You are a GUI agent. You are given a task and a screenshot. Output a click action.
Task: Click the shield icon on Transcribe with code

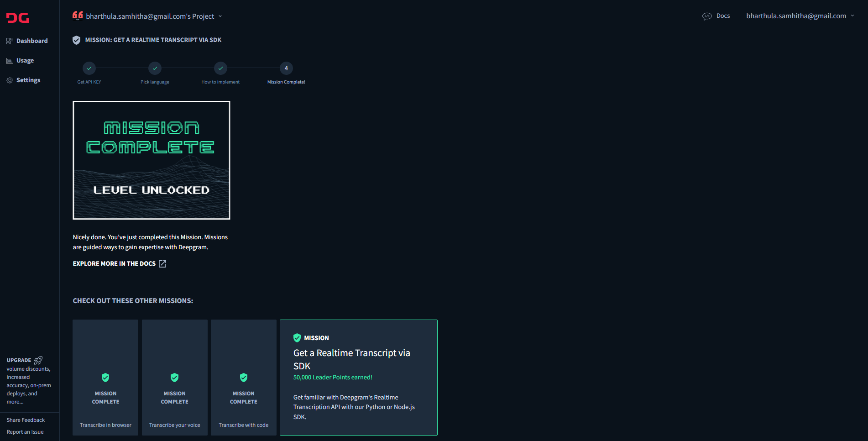point(244,378)
